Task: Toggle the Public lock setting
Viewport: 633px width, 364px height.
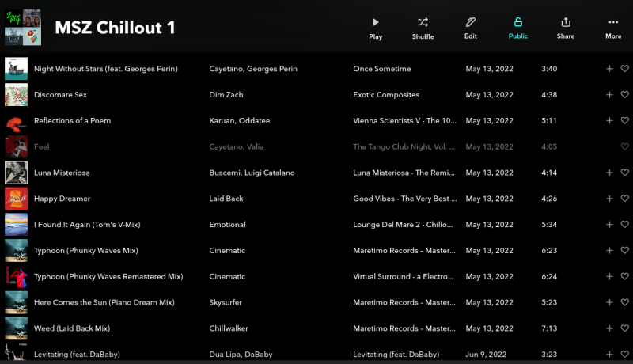Action: 518,28
